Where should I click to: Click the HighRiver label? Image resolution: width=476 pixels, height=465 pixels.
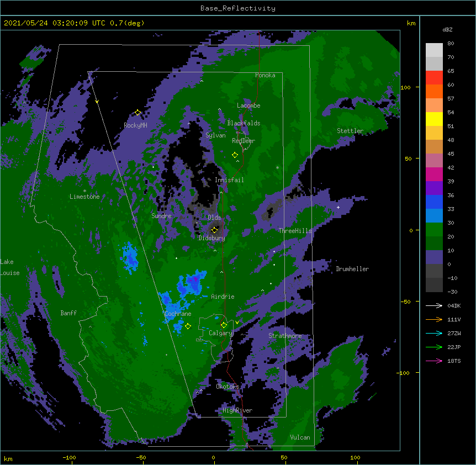click(x=237, y=410)
